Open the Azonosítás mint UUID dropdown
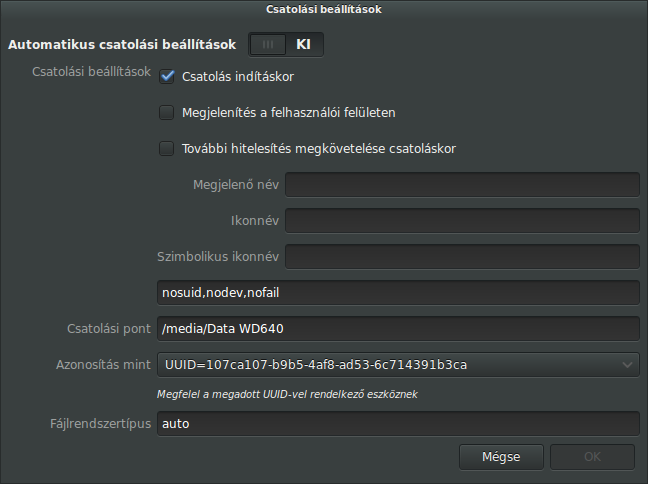 pyautogui.click(x=398, y=365)
